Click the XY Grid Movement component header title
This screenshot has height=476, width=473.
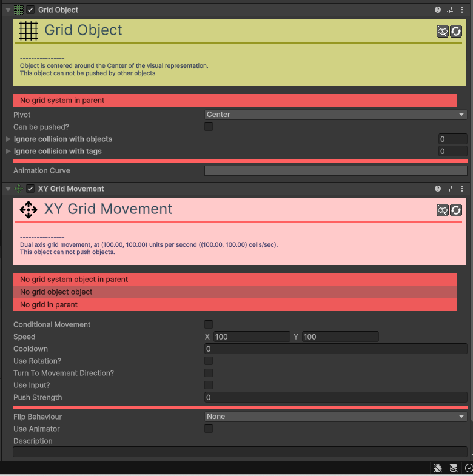[71, 189]
